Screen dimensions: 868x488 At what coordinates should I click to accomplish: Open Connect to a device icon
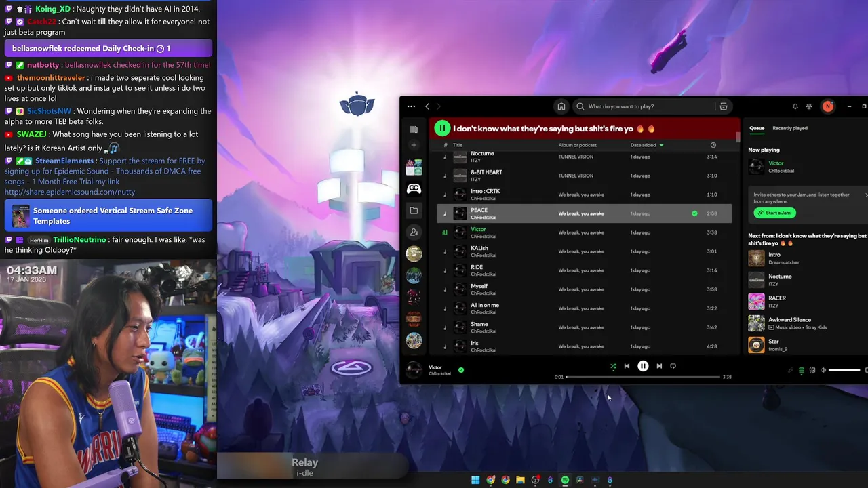pos(812,370)
